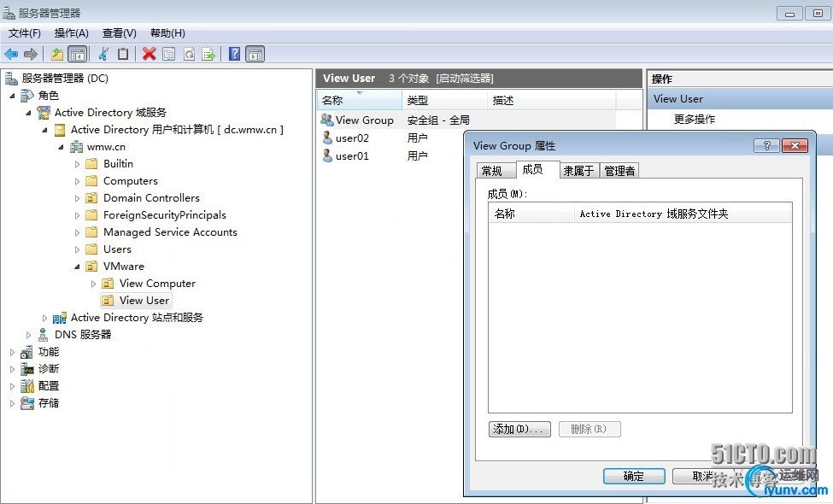
Task: Collapse the 角色 node
Action: 12,96
